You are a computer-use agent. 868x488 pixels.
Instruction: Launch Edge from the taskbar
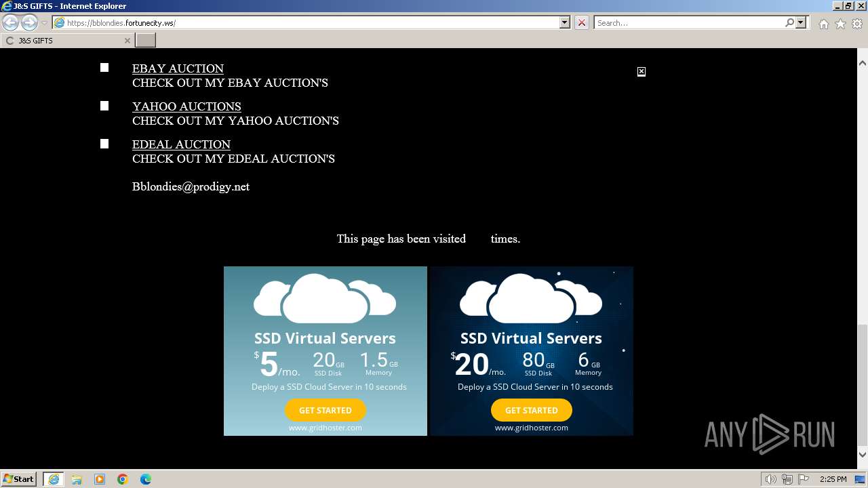[x=146, y=479]
